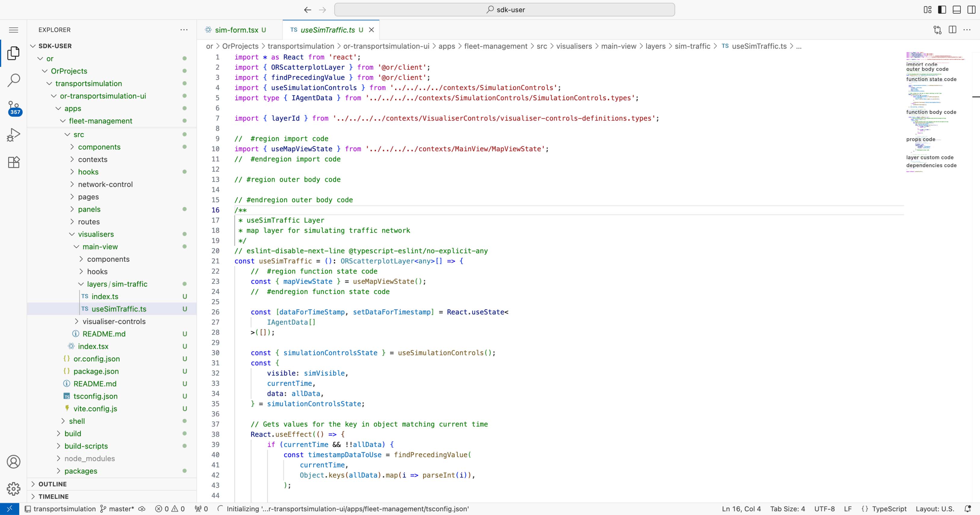Click the main-view breadcrumb segment
Screen dimensions: 980x515
point(619,46)
